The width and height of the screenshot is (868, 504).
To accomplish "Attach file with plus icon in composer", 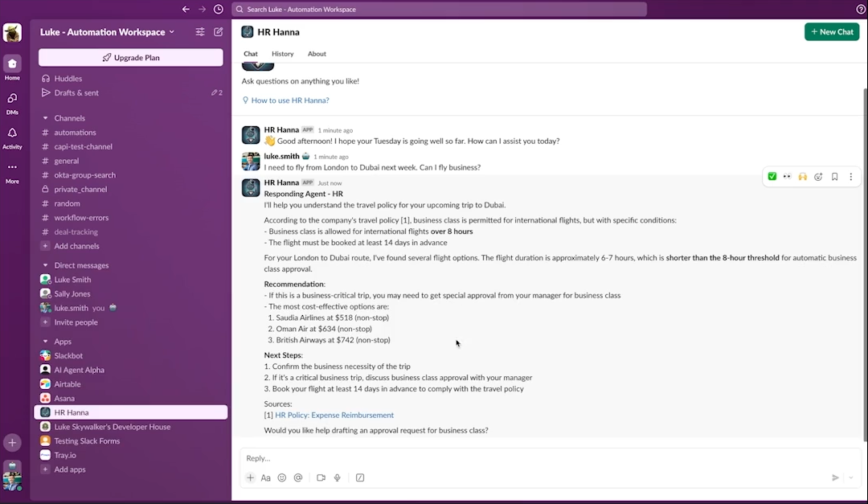I will (250, 477).
